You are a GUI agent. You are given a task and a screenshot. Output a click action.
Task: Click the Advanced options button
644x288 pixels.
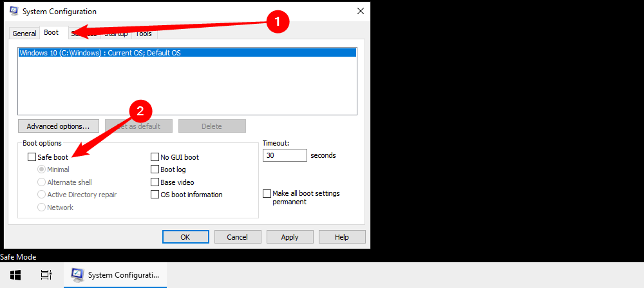59,126
